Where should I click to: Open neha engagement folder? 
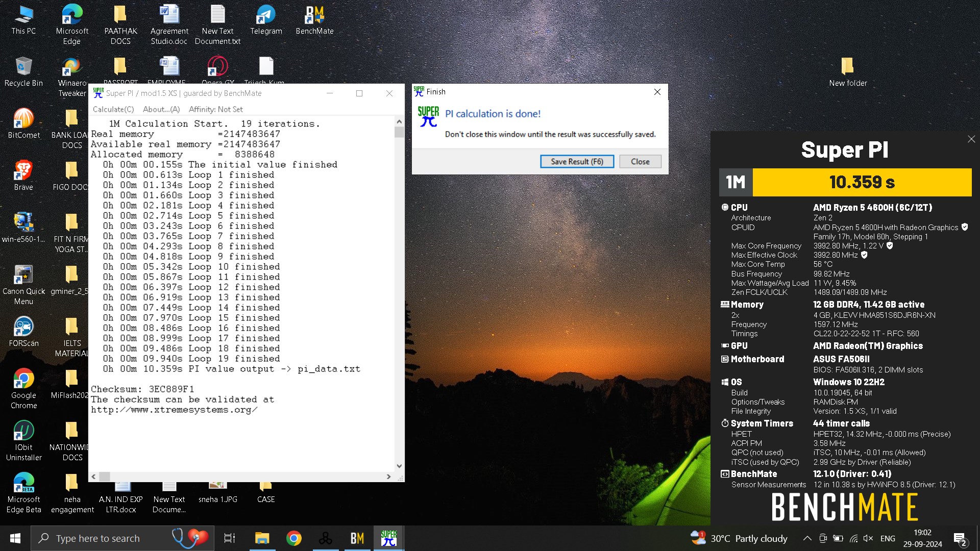tap(72, 493)
